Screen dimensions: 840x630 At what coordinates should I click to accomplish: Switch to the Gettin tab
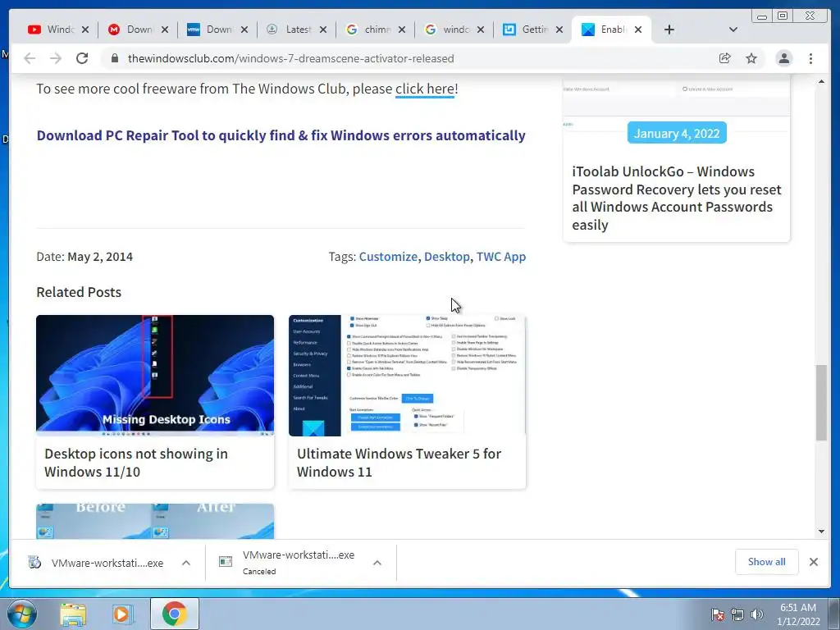[x=527, y=30]
